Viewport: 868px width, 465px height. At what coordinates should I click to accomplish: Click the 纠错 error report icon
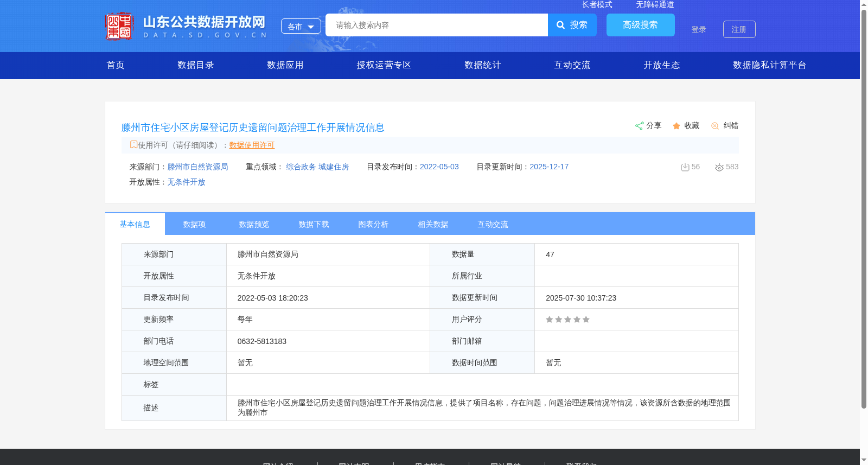point(715,126)
